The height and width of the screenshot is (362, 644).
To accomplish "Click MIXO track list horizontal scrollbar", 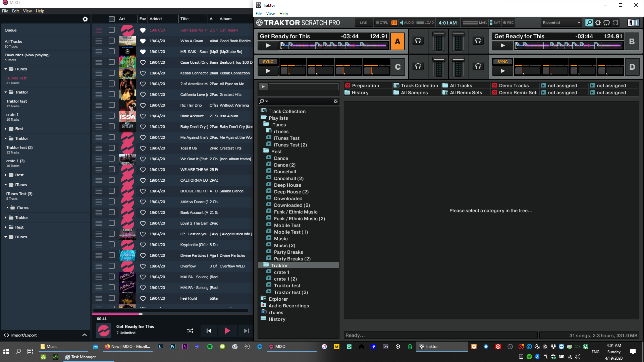I will click(170, 310).
